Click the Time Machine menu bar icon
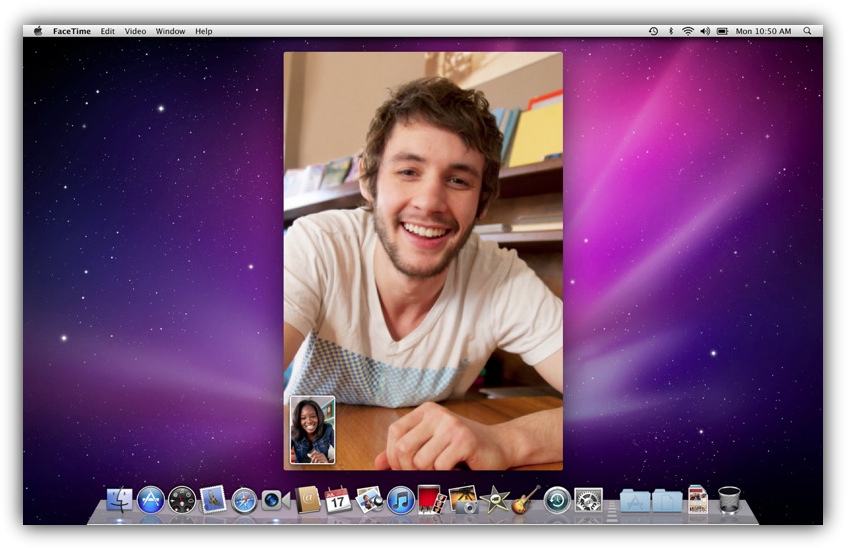The image size is (848, 548). tap(653, 31)
